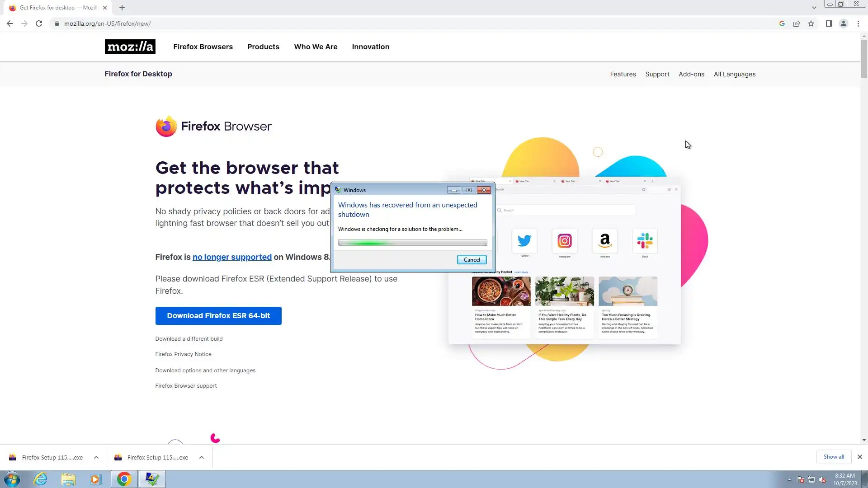Cancel the Windows solution check dialog
The height and width of the screenshot is (488, 868).
coord(472,259)
